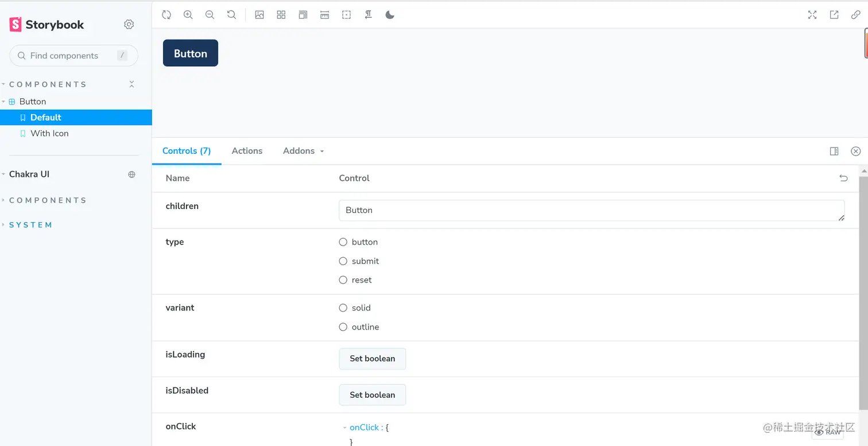Click the controls panel vertical scrollbar
This screenshot has width=868, height=446.
863,293
